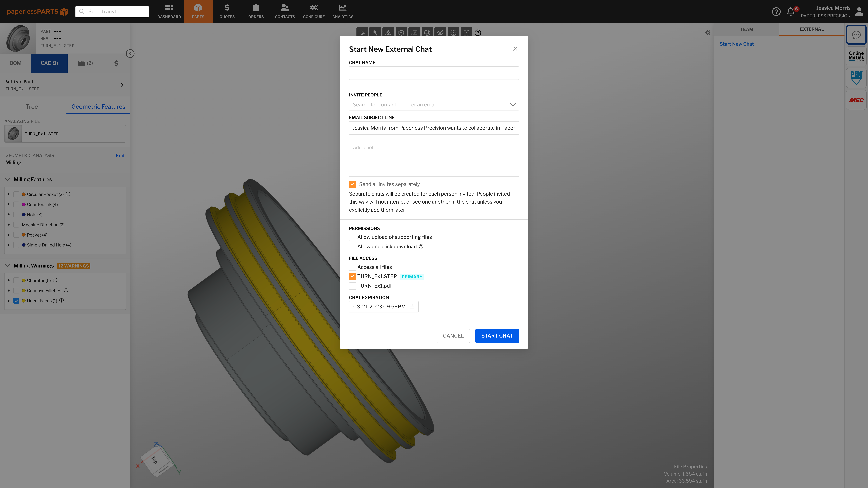Click the Start New Chat link

(737, 44)
